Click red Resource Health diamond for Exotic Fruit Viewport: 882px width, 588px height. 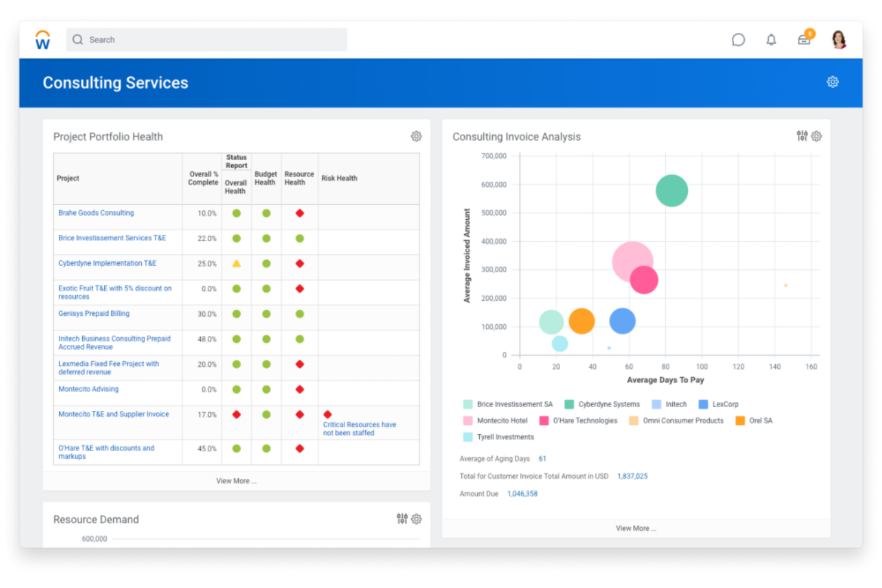pyautogui.click(x=300, y=288)
